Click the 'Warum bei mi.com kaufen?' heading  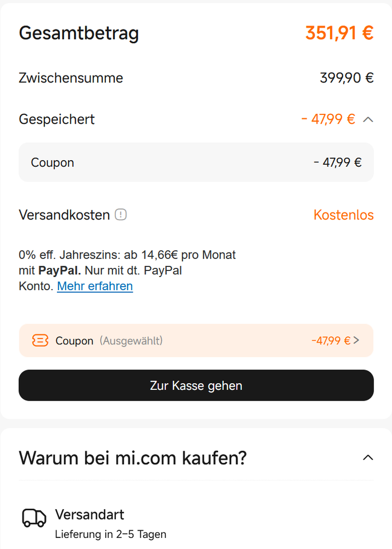coord(133,458)
